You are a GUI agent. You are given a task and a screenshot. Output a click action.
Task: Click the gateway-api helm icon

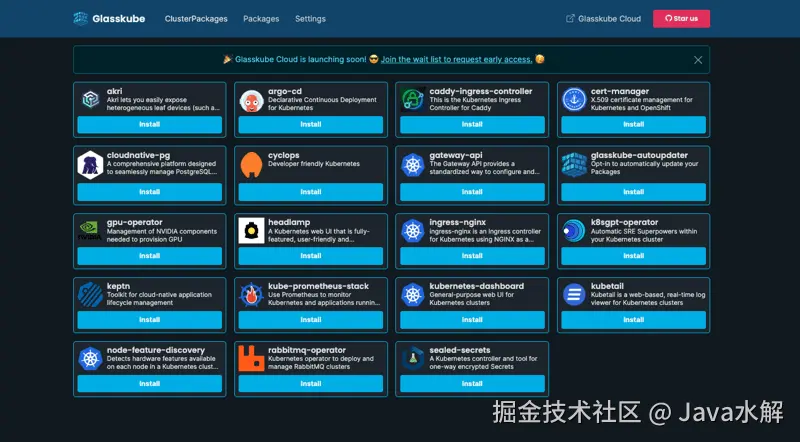pos(413,165)
